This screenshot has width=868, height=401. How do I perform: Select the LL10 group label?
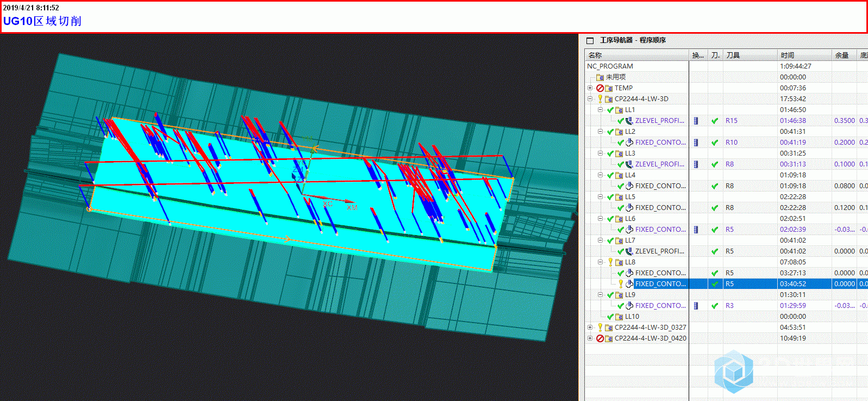632,317
